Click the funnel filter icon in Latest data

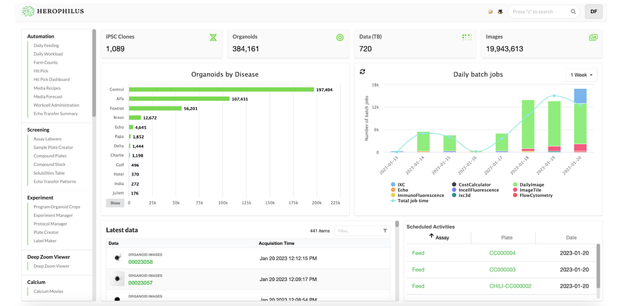(385, 230)
